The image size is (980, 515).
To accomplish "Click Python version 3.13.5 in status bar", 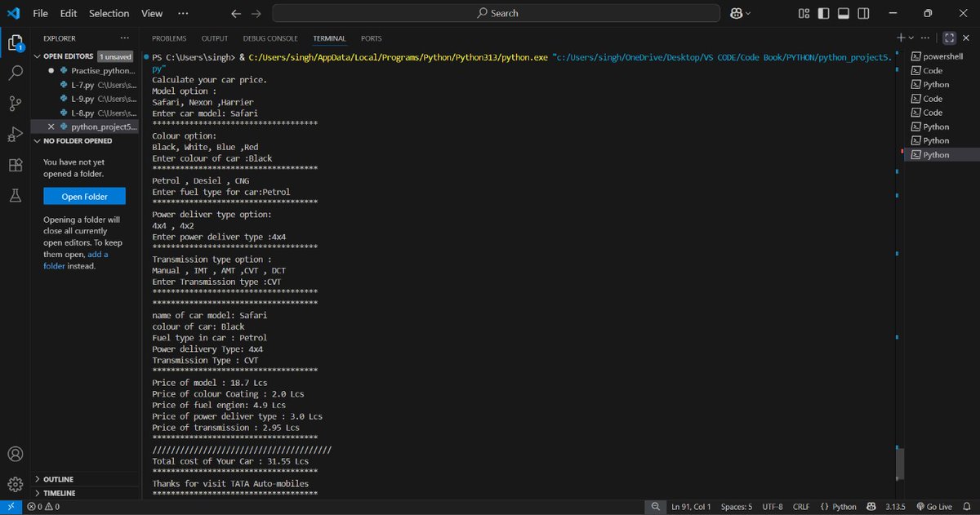I will coord(896,507).
